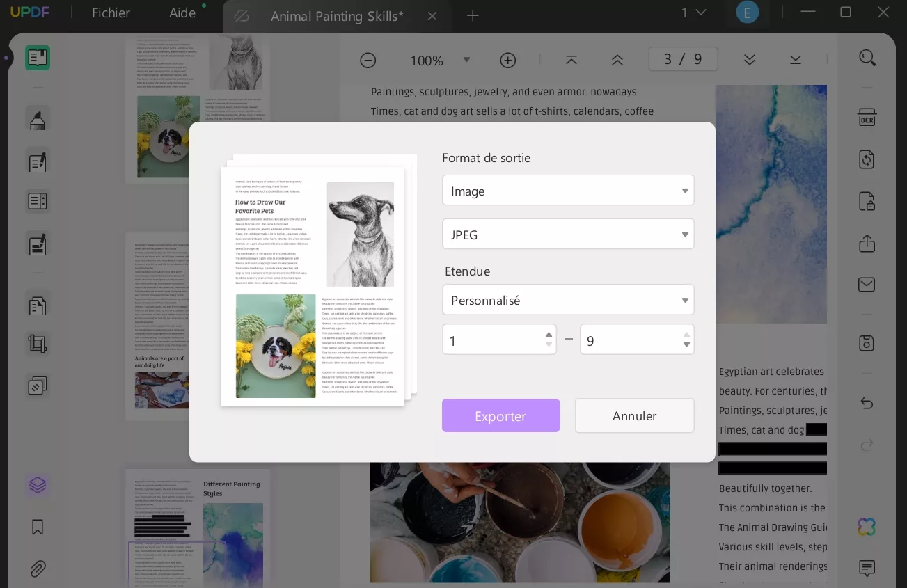Select the thumbnail titled Animals are a part
This screenshot has height=588, width=907.
[159, 325]
